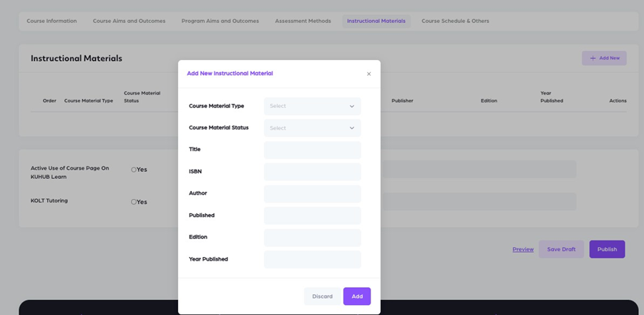The height and width of the screenshot is (315, 644).
Task: Close the Add New Instructional Material dialog
Action: click(369, 74)
